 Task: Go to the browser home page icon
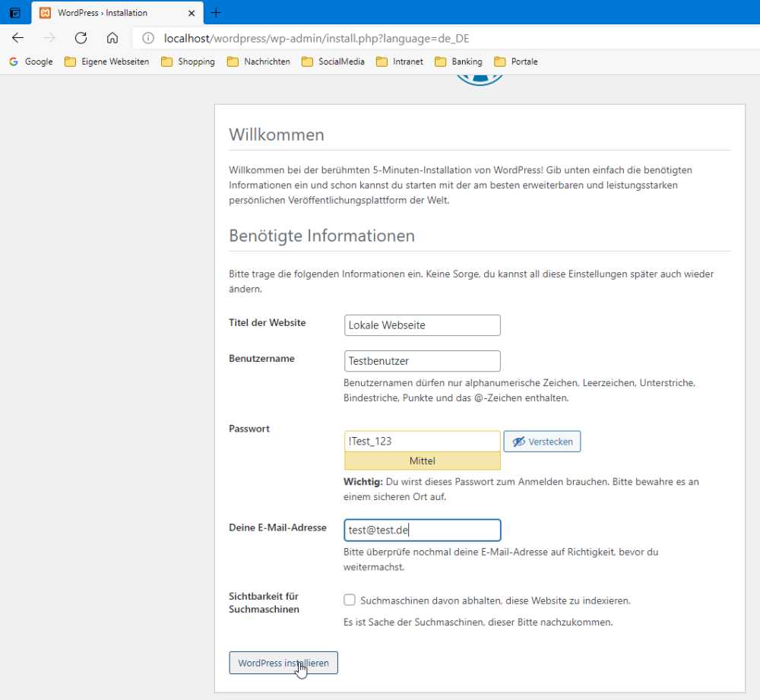[112, 38]
